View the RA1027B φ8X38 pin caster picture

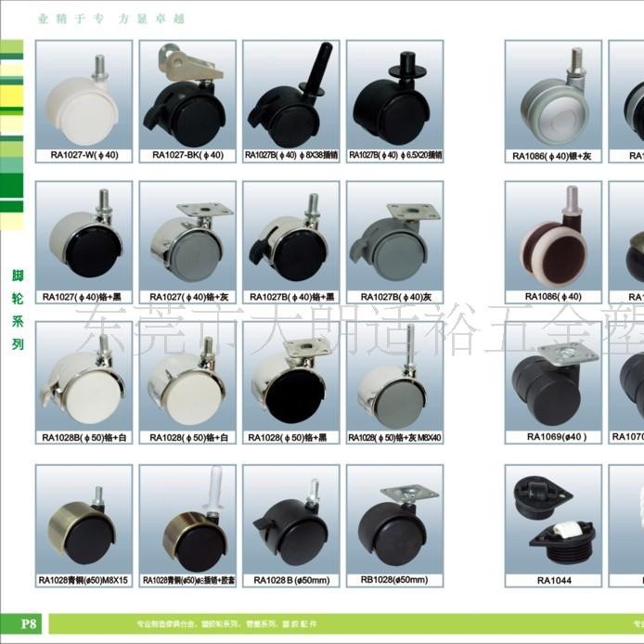[291, 96]
